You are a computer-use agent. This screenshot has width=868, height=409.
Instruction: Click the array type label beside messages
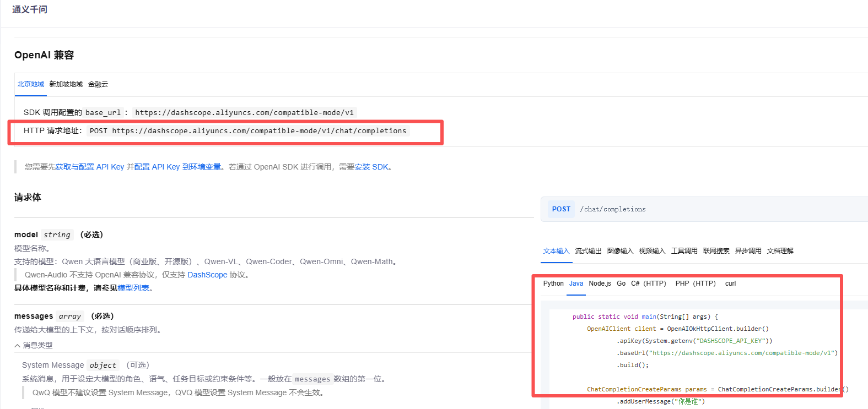tap(70, 316)
